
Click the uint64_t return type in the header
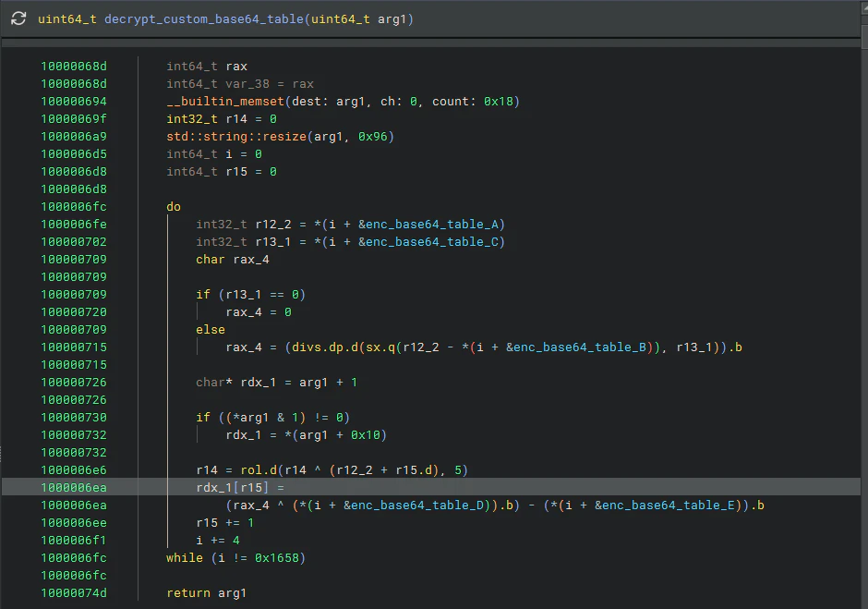pos(67,18)
